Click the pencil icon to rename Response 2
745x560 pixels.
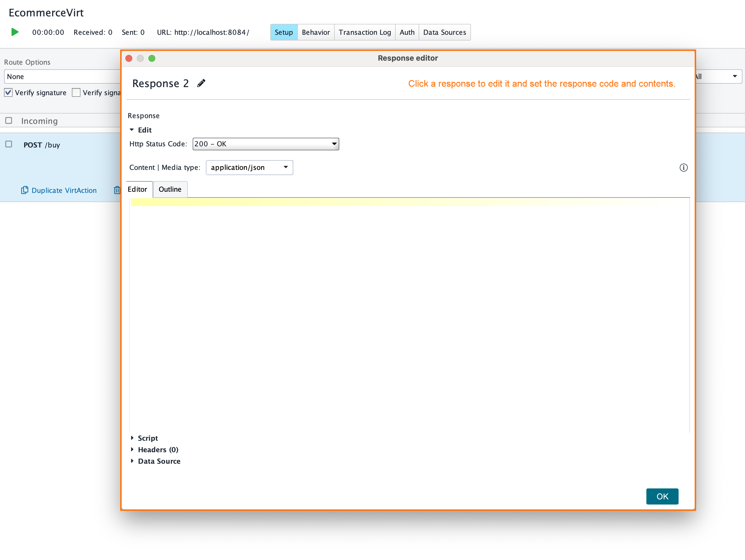201,83
